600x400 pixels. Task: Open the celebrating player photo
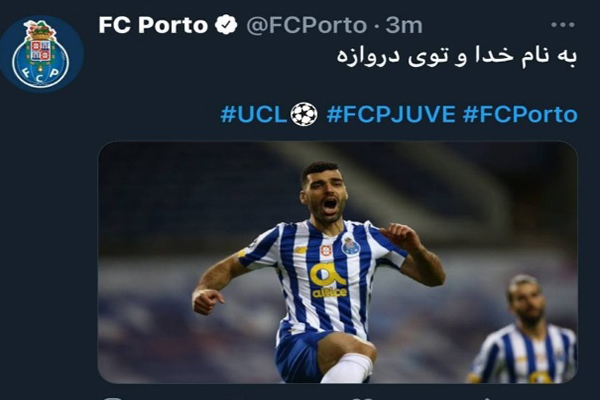pos(338,262)
